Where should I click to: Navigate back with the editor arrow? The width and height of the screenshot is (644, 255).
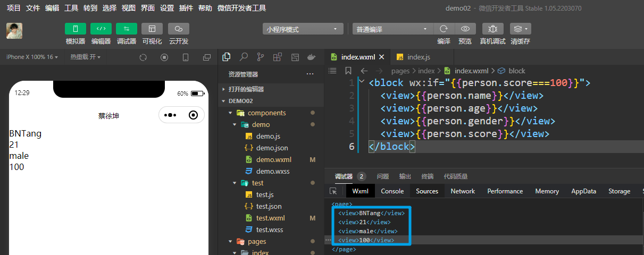364,70
